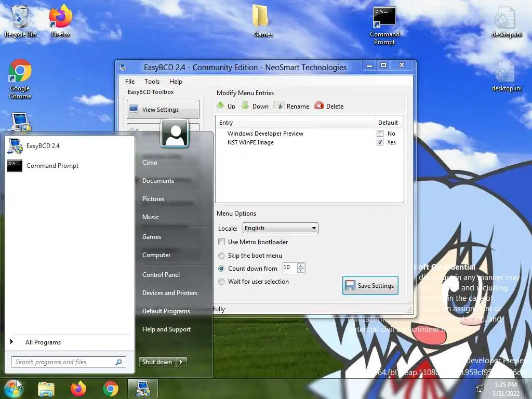Click the Up arrow icon in EasyBCD
Image resolution: width=532 pixels, height=399 pixels.
click(220, 105)
